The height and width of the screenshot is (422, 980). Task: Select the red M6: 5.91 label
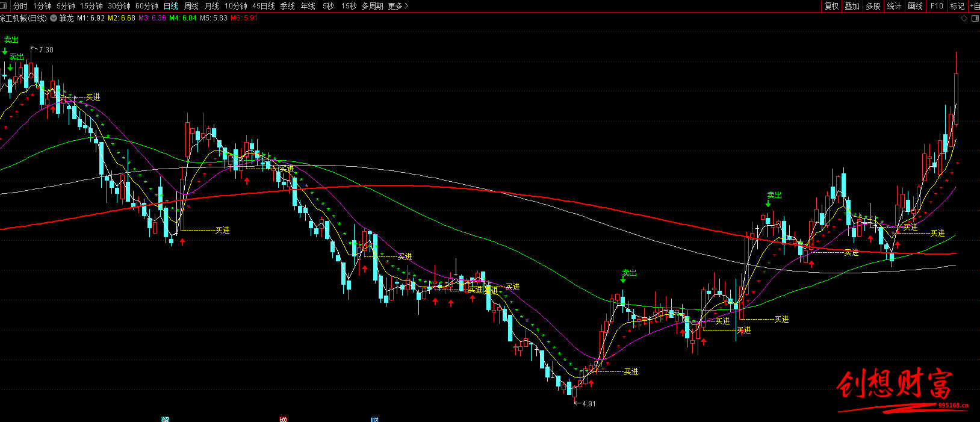click(244, 18)
